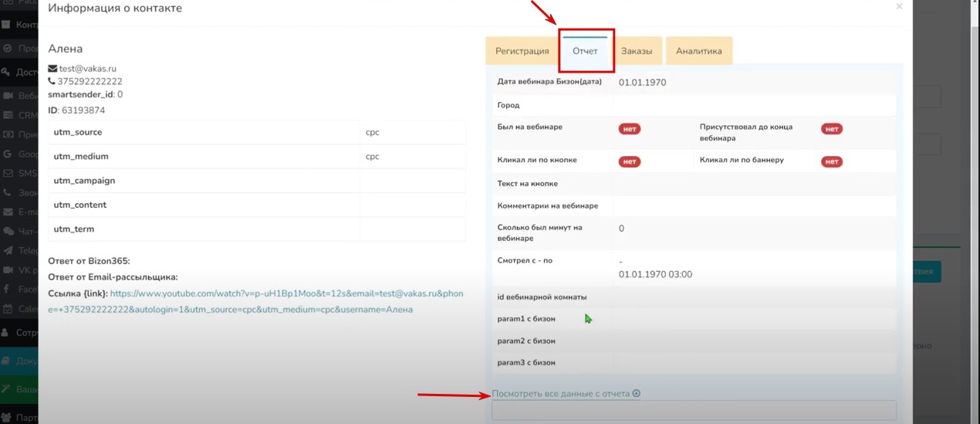Click the SMS icon in the left sidebar
The image size is (980, 424).
(8, 173)
